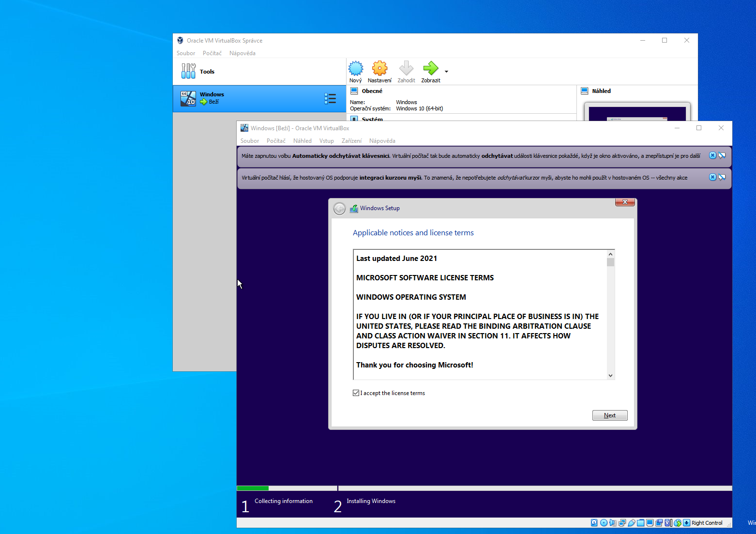Click the Windows 10 VM OS icon
This screenshot has width=756, height=534.
188,98
